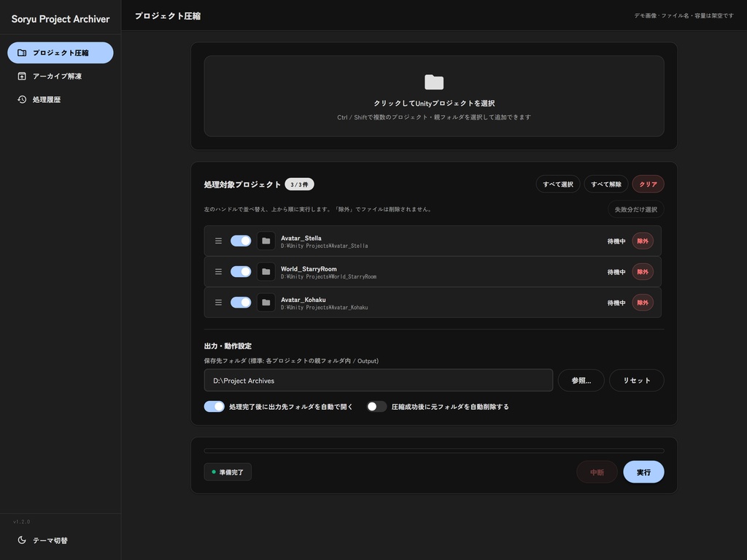Click the D:\Project Archives output folder field

[x=379, y=381]
